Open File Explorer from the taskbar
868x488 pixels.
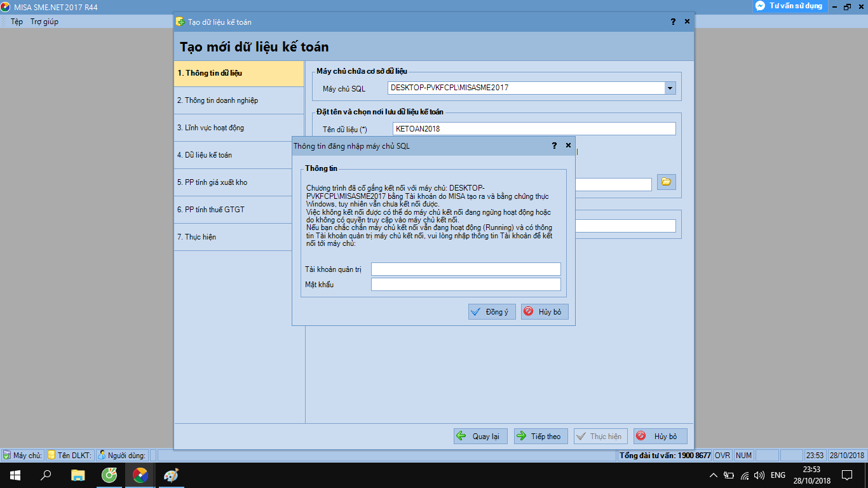(78, 475)
